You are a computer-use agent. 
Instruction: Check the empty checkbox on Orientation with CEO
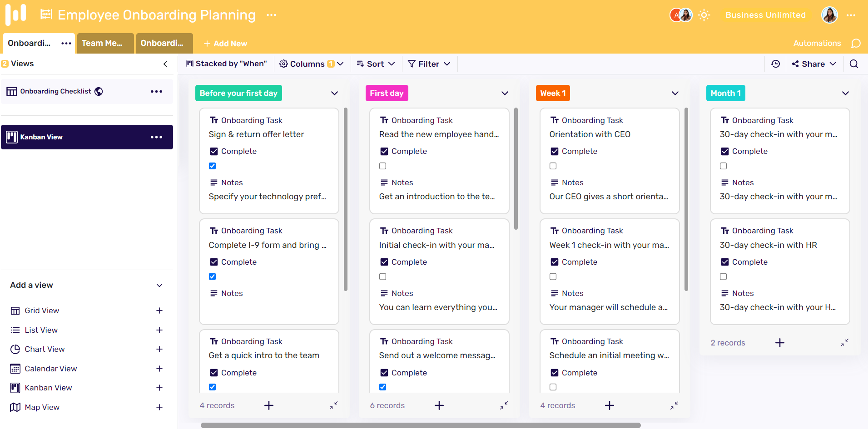553,166
